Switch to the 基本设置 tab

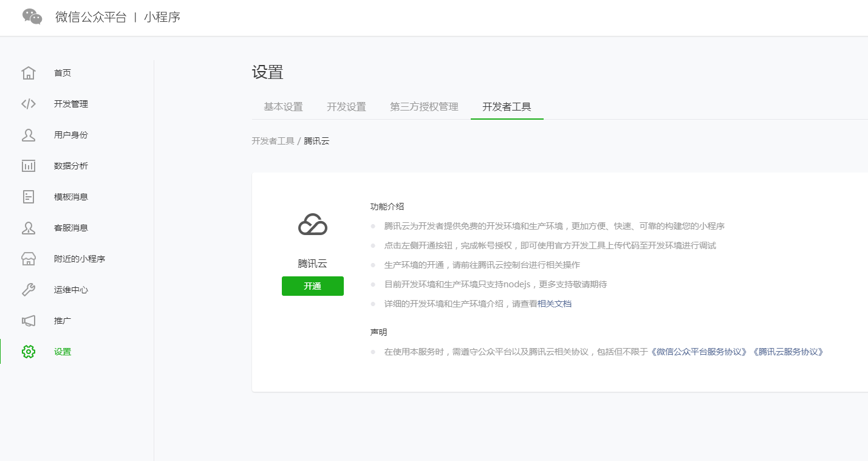283,107
